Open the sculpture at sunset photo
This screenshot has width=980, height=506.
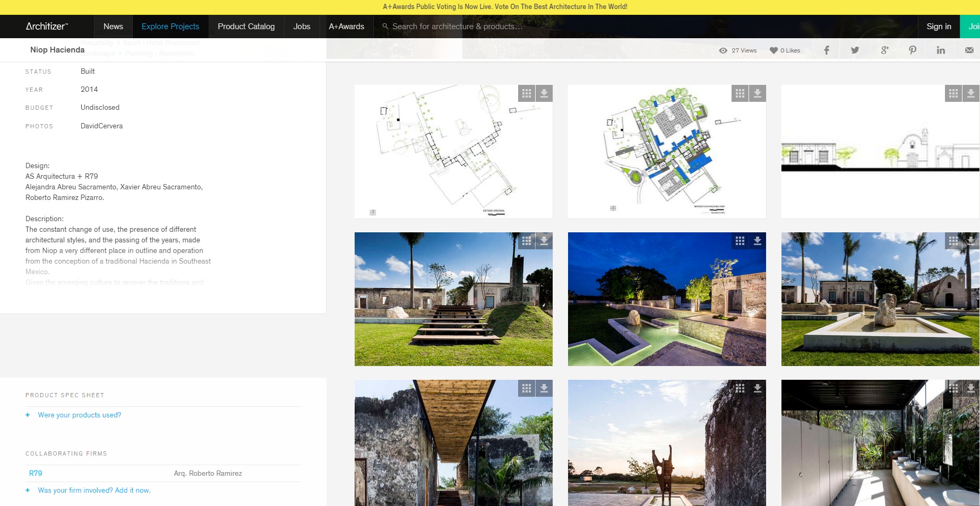coord(667,443)
